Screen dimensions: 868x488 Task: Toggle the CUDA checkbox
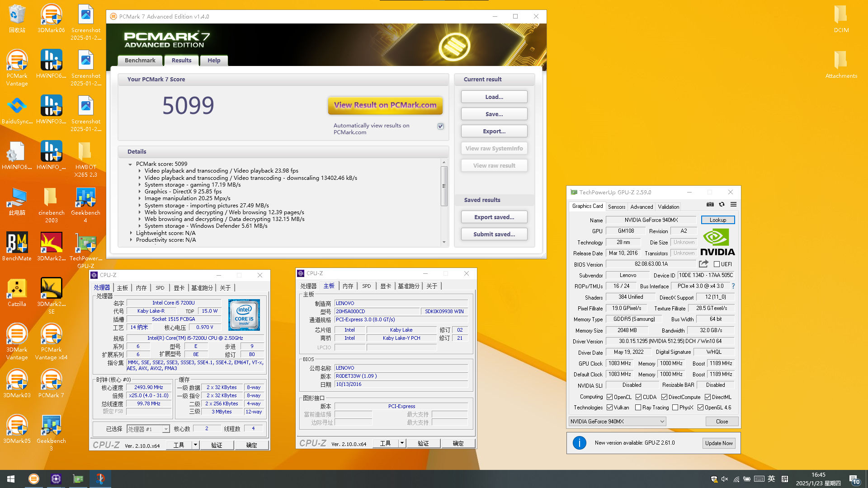click(638, 397)
